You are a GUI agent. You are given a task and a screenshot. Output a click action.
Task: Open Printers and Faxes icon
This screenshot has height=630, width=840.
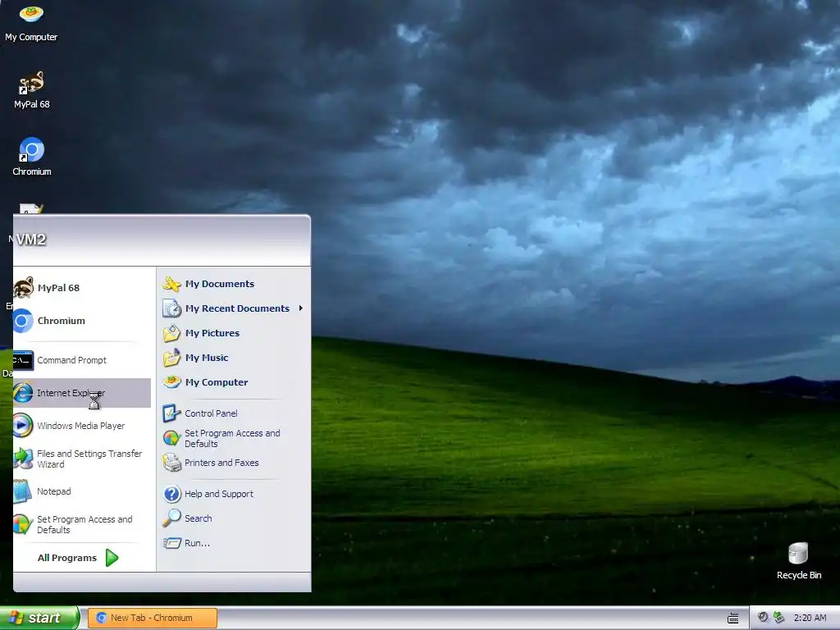click(x=172, y=463)
